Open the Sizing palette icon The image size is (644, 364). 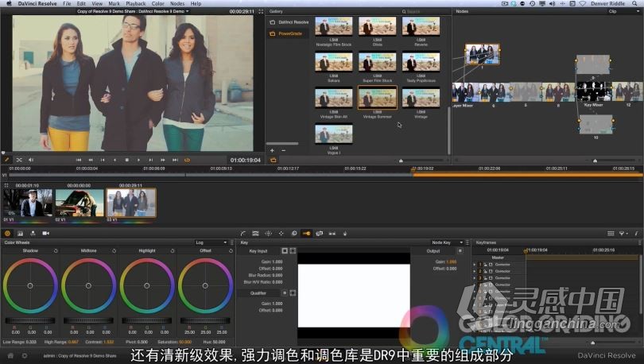pyautogui.click(x=319, y=233)
